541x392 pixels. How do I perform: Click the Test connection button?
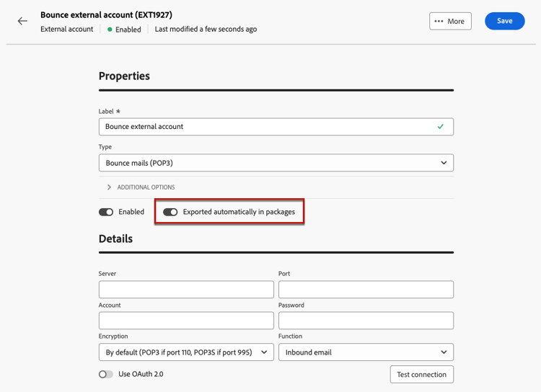(421, 375)
